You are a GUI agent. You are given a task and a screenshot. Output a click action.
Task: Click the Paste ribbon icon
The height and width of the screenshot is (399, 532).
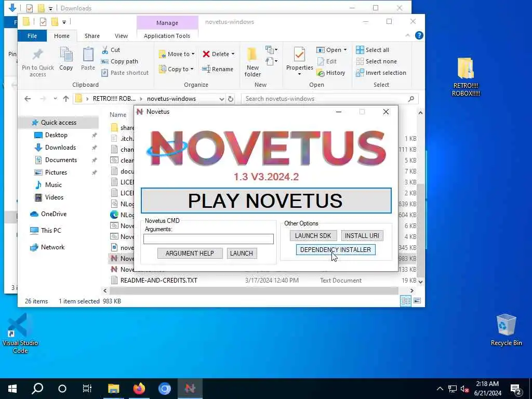click(88, 59)
